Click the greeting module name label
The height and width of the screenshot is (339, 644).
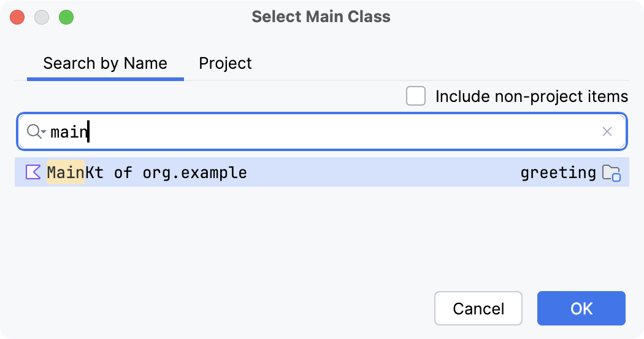point(558,173)
